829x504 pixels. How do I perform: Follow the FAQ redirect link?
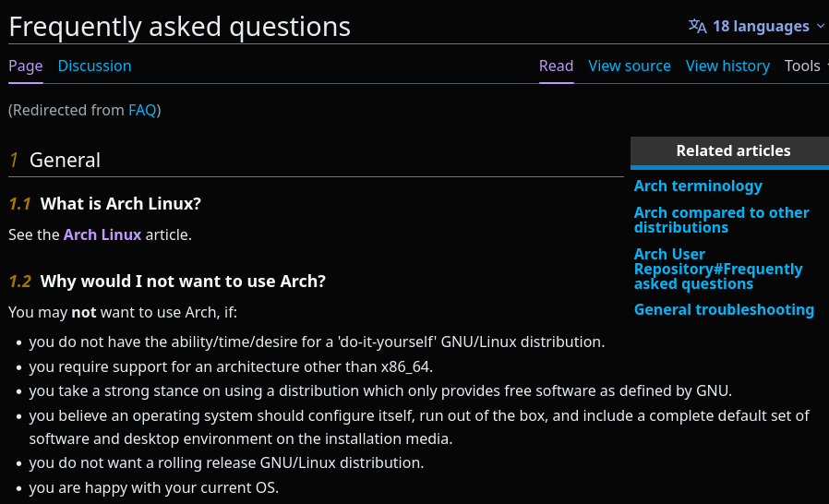[142, 110]
